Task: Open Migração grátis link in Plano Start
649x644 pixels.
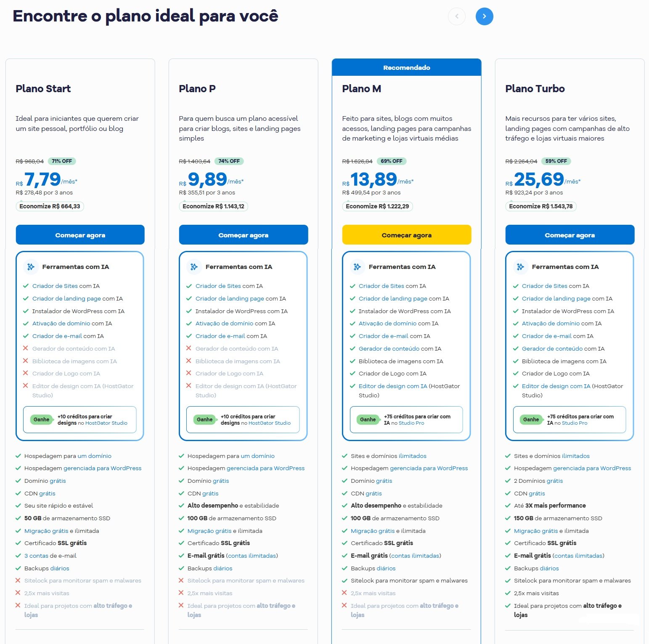Action: 46,531
